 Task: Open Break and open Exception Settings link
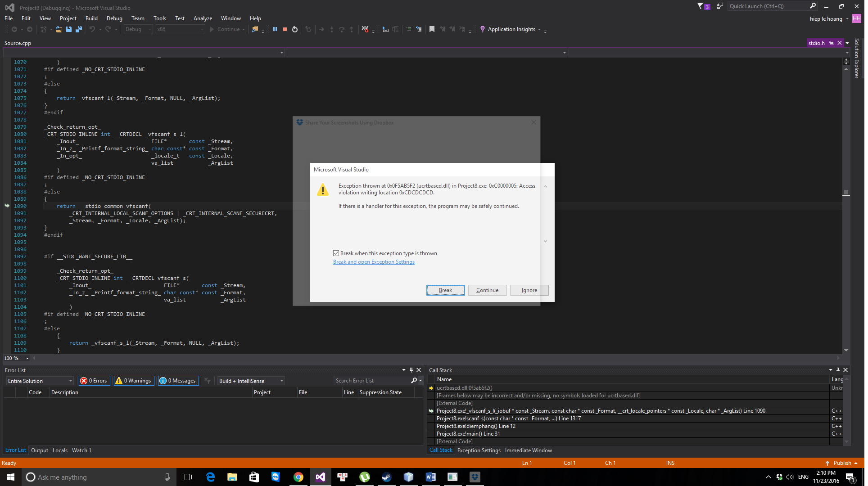[x=374, y=262]
